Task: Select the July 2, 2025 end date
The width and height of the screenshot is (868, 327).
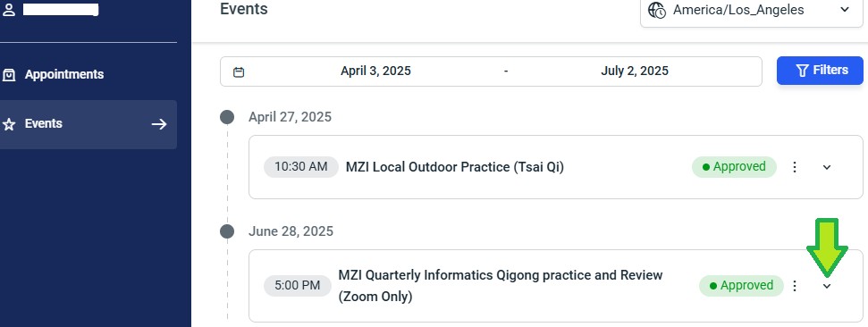Action: [635, 71]
